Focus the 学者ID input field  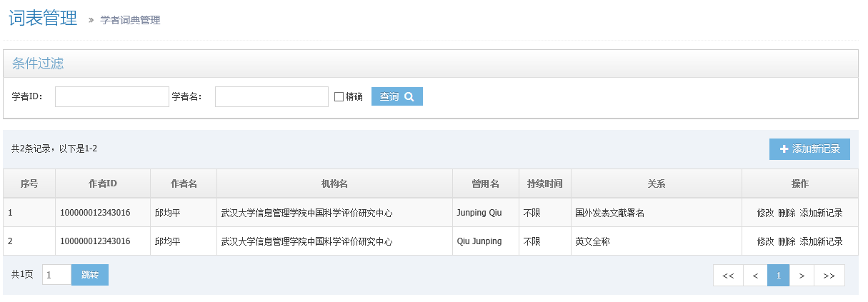pyautogui.click(x=112, y=96)
